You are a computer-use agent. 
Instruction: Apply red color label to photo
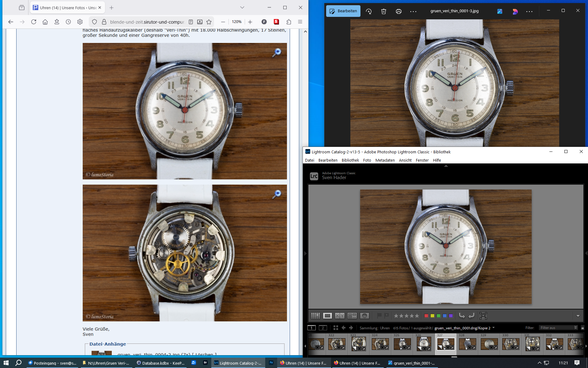(426, 316)
